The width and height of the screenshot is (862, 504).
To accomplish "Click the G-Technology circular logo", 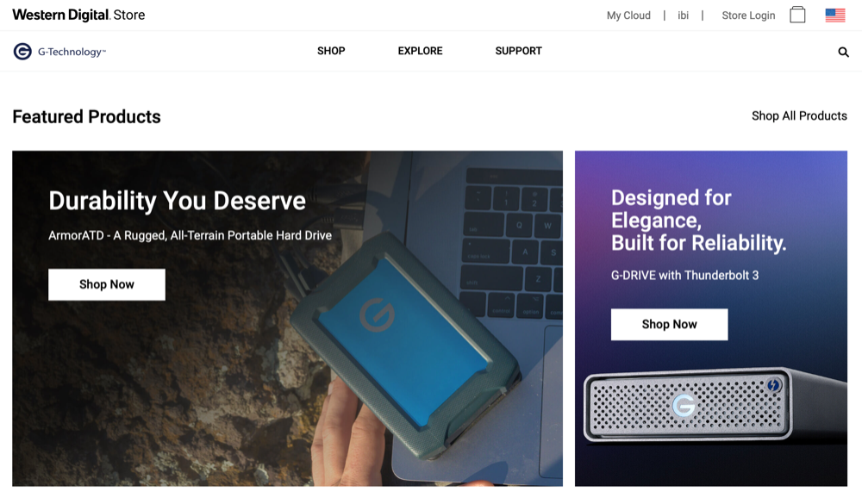I will (x=22, y=51).
